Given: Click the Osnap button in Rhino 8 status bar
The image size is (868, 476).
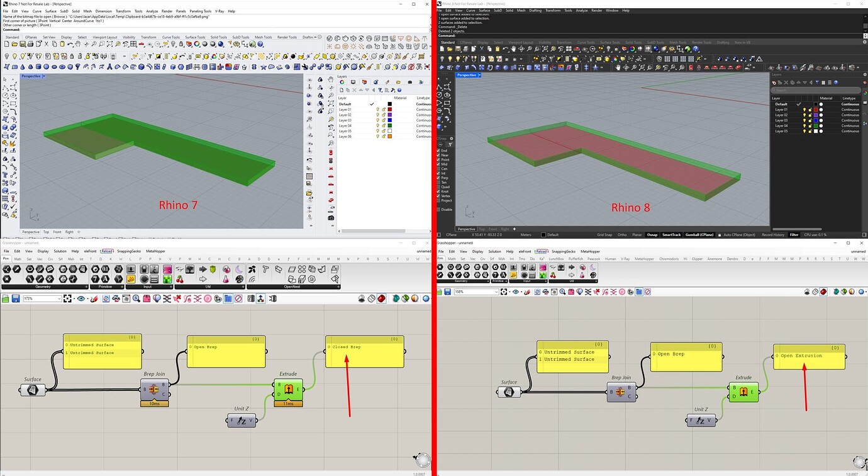Looking at the screenshot, I should click(x=652, y=234).
